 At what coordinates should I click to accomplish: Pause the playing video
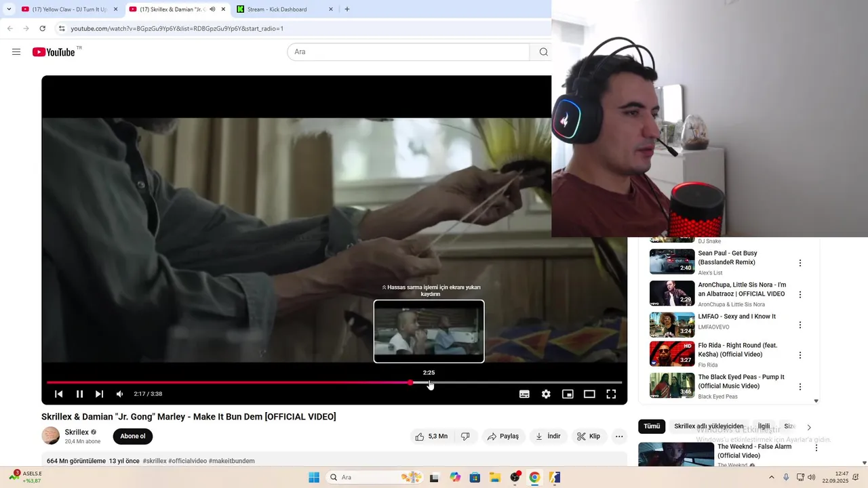[79, 394]
